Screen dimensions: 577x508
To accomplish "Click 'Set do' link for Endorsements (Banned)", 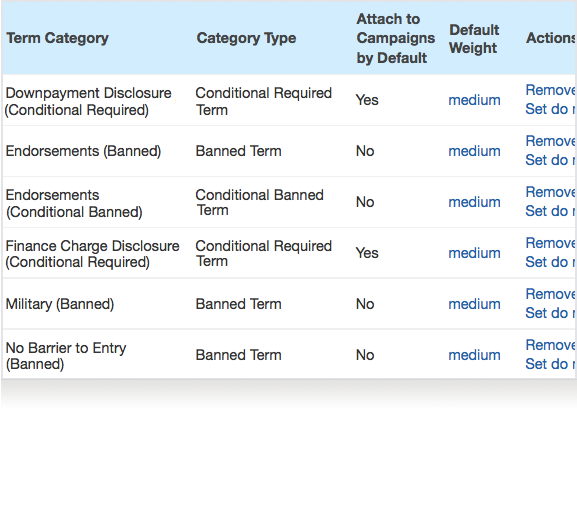I will [551, 160].
